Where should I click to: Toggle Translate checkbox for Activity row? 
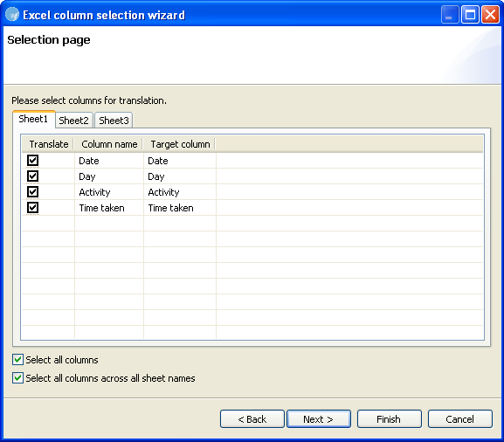(33, 192)
